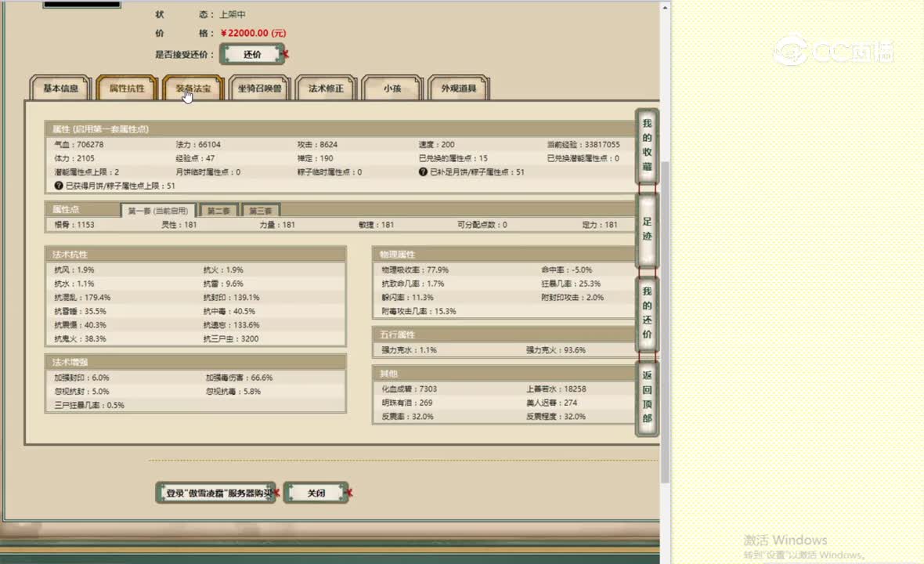The width and height of the screenshot is (924, 564).
Task: Click 禅定: 190 value
Action: click(316, 158)
